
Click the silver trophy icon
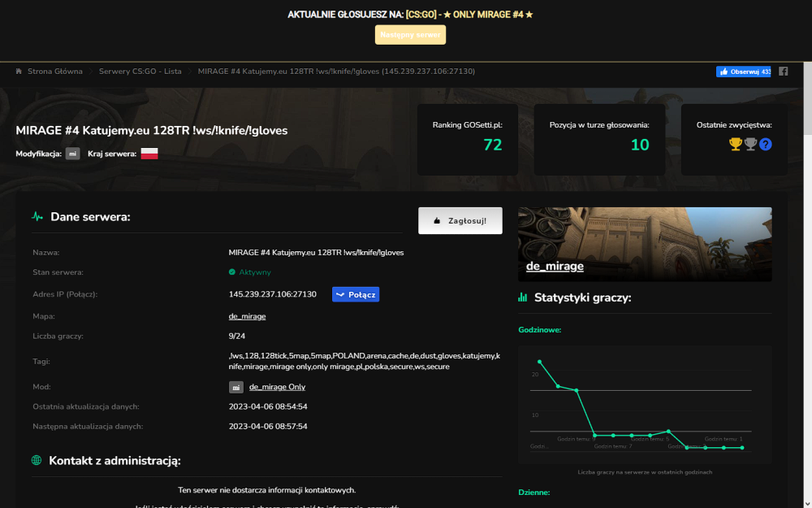(x=750, y=144)
